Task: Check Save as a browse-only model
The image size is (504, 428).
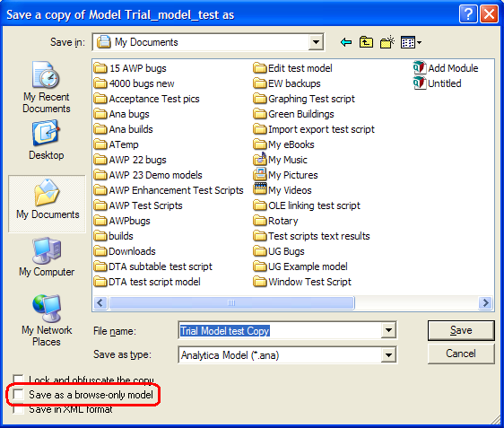Action: point(18,394)
